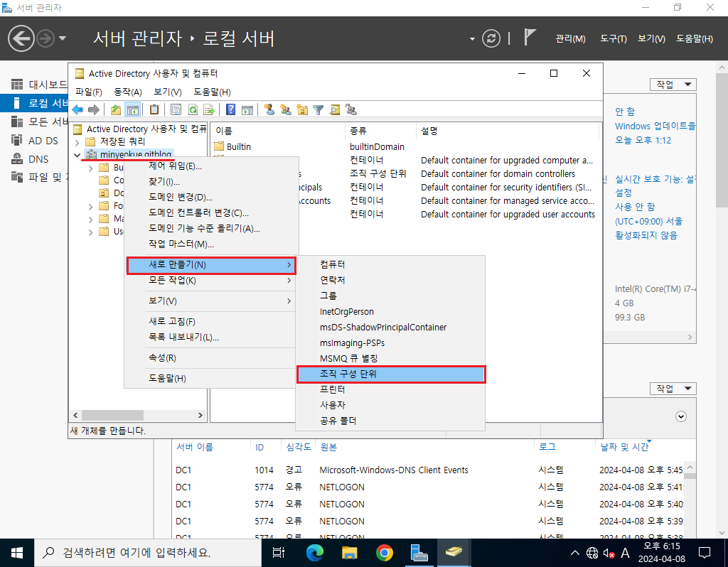Expand the Us... folder tree node
The height and width of the screenshot is (567, 728).
[90, 232]
